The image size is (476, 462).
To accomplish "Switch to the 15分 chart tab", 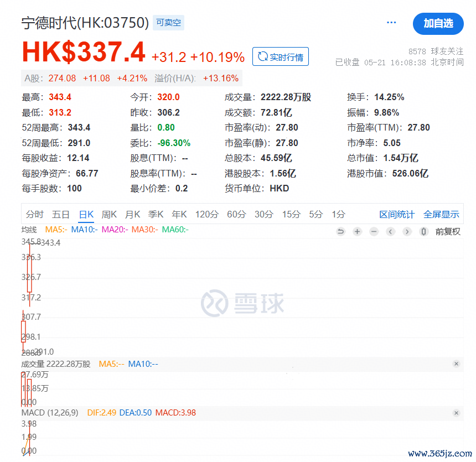I will 292,214.
